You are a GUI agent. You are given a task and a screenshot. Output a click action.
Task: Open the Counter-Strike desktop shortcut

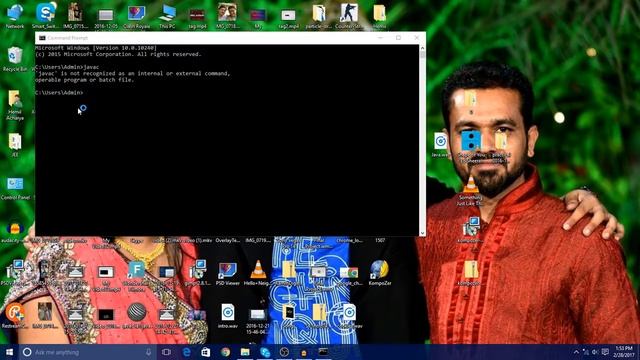[x=349, y=16]
